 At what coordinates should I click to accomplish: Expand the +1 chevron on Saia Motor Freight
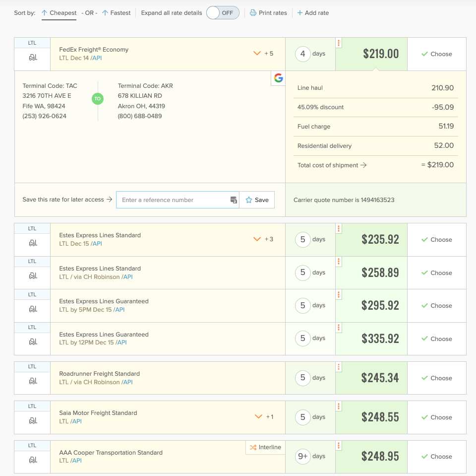tap(258, 417)
